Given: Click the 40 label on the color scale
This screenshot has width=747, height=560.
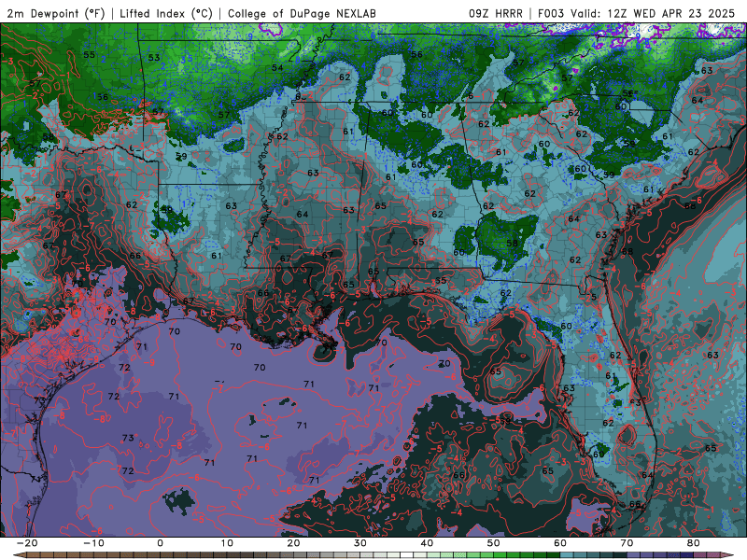Looking at the screenshot, I should [427, 543].
